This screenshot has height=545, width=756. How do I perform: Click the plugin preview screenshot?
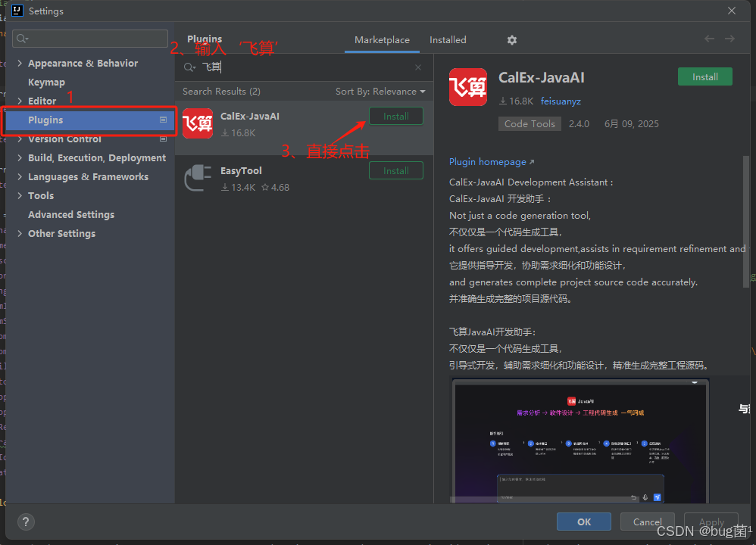point(580,441)
